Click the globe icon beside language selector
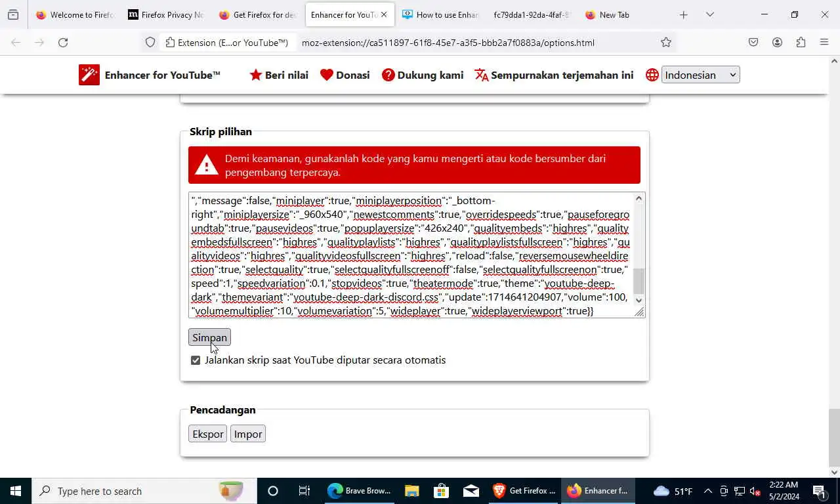 click(652, 75)
